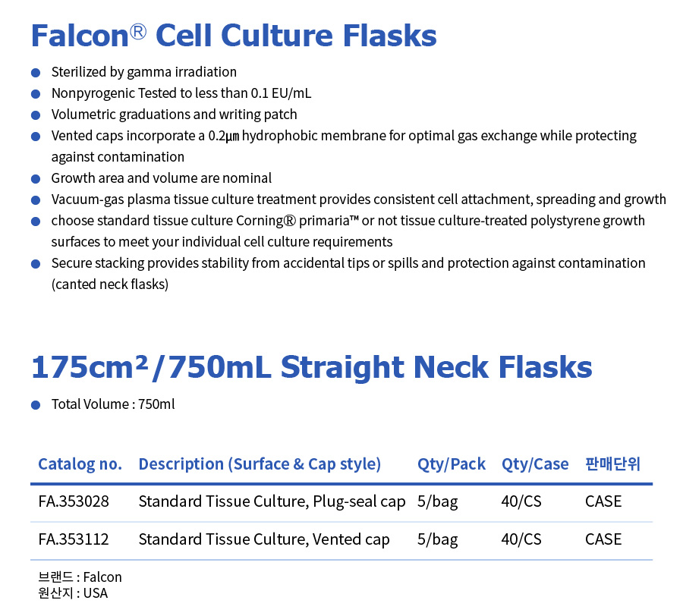Select catalog number FA.353028

pyautogui.click(x=74, y=501)
